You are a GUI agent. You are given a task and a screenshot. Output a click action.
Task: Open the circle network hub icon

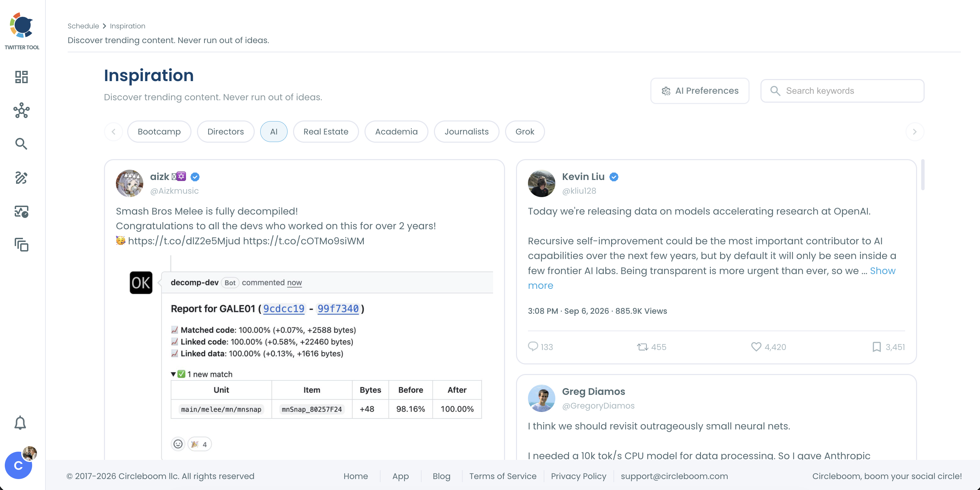[x=21, y=111]
